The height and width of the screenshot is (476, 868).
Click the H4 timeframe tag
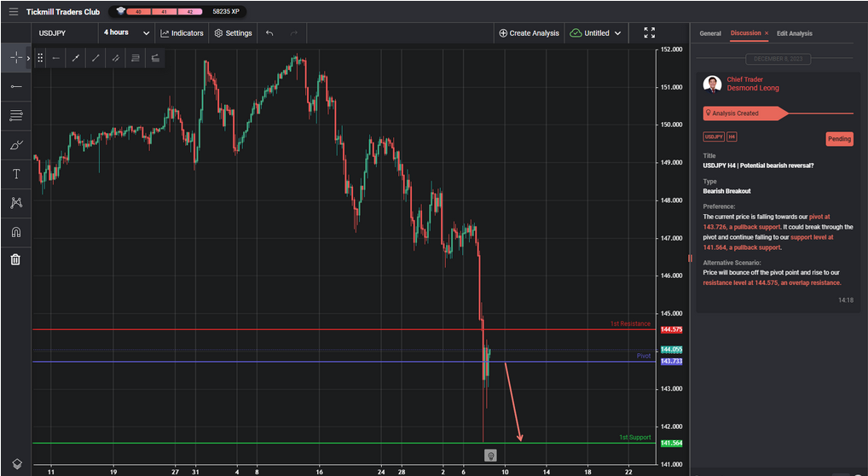732,136
